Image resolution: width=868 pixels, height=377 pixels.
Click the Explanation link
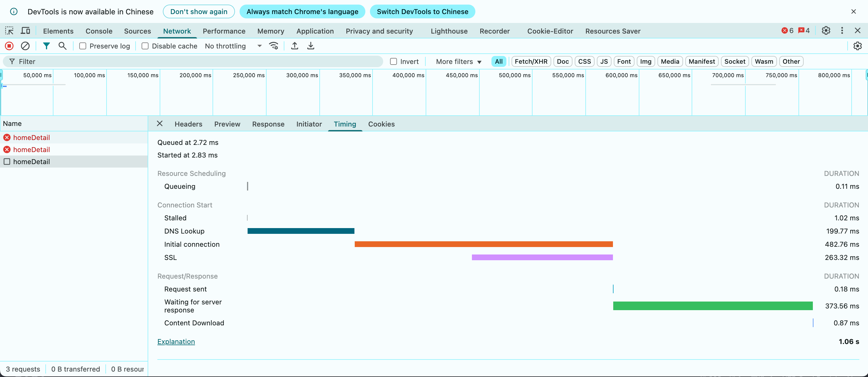coord(176,342)
